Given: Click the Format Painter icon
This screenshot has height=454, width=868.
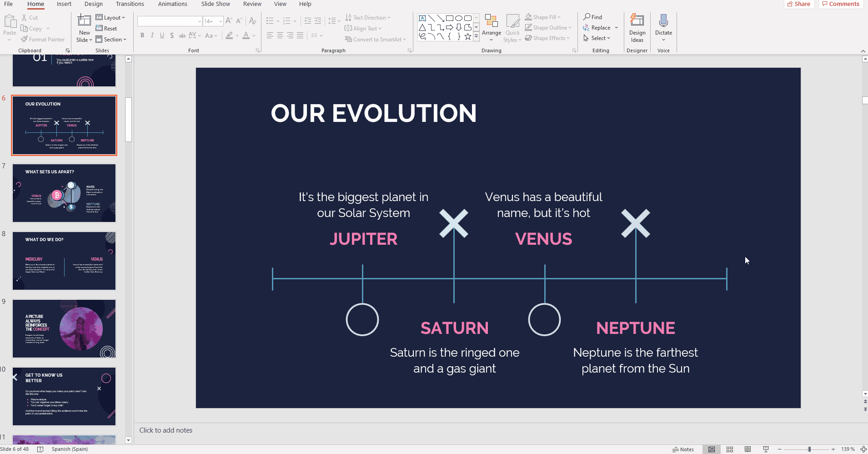Looking at the screenshot, I should [25, 40].
